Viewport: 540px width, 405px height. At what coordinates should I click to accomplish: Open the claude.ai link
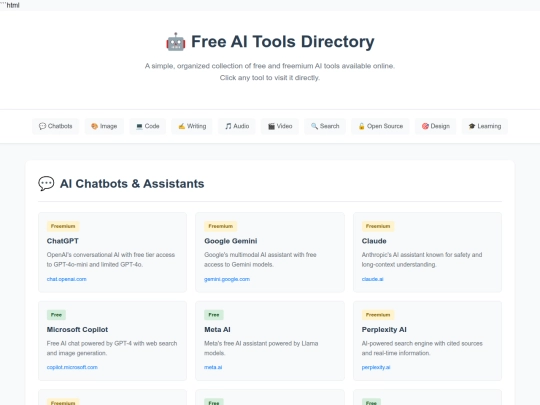(372, 279)
